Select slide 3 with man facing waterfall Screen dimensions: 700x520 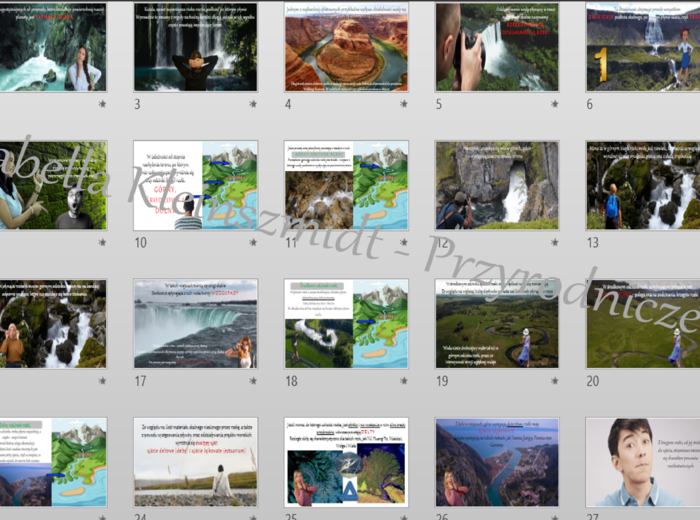(x=196, y=47)
